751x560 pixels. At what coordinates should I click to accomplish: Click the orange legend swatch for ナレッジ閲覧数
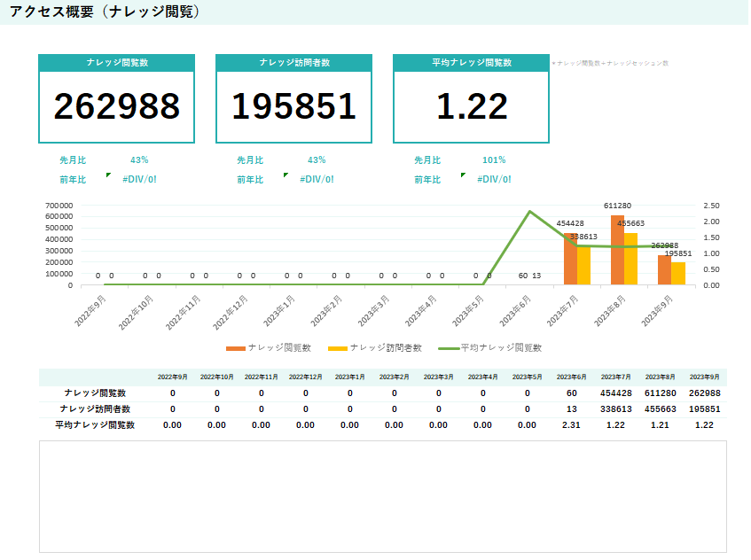click(235, 348)
